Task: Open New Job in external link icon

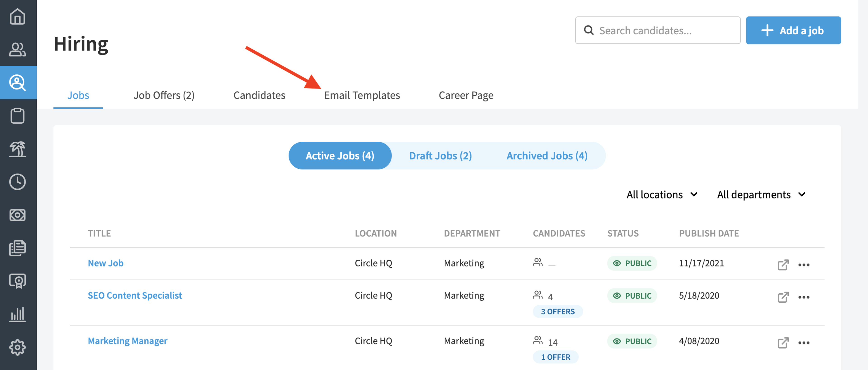Action: click(783, 264)
